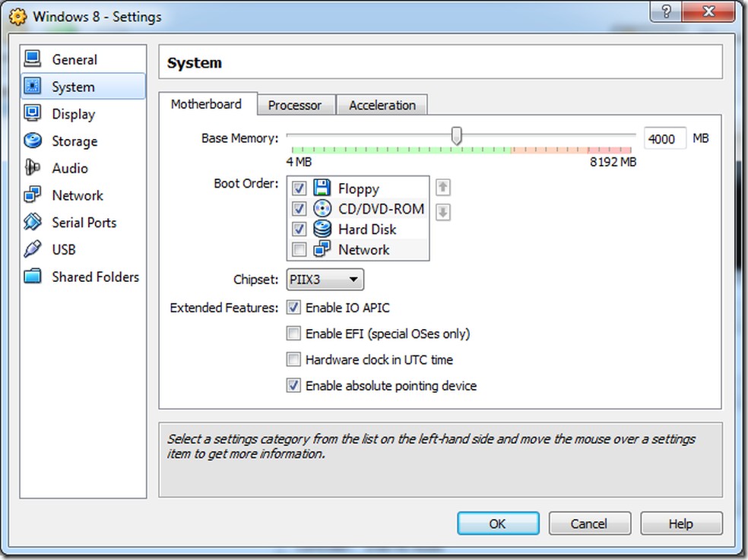Screen dimensions: 748x560
Task: Check Hardware clock in UTC time
Action: click(293, 359)
